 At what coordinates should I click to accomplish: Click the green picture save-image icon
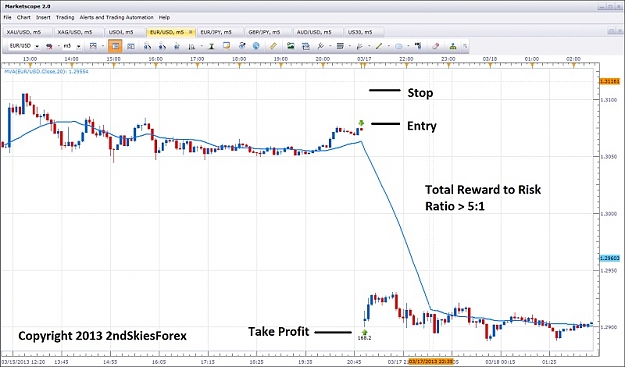[291, 46]
